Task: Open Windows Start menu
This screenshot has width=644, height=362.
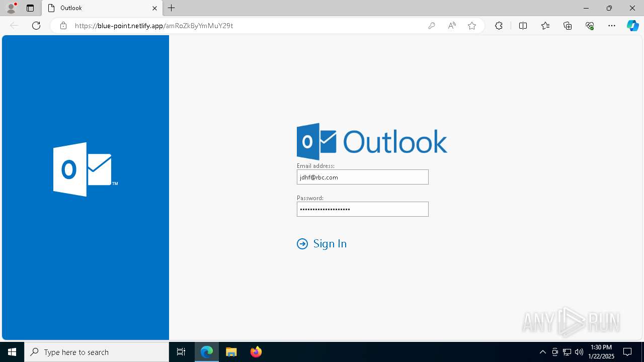Action: [12, 352]
